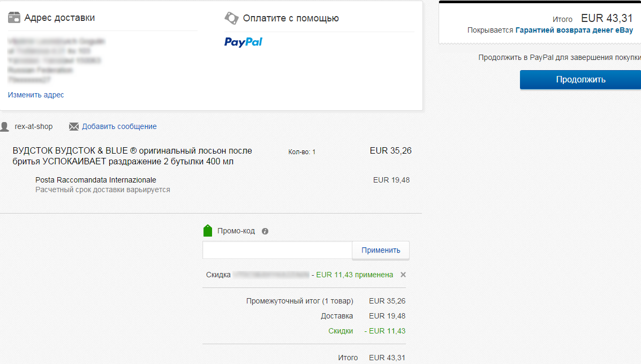The image size is (641, 364).
Task: Remove the applied discount with the X
Action: 403,275
